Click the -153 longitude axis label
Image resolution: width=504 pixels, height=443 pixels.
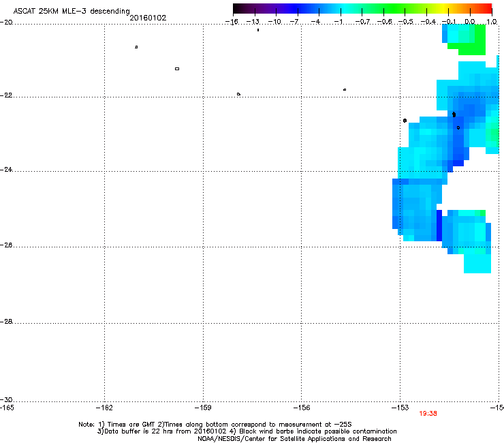point(400,408)
